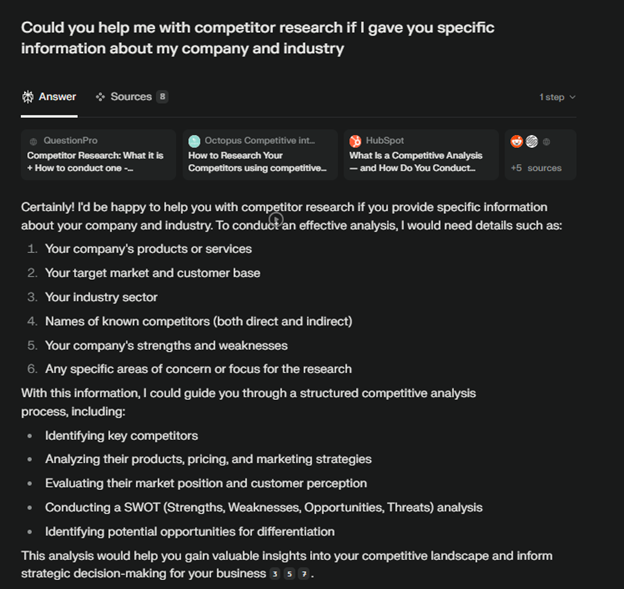The image size is (624, 589).
Task: Click the Sources count badge '8'
Action: click(162, 97)
